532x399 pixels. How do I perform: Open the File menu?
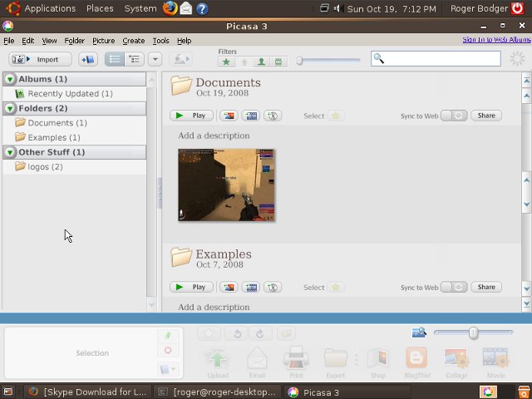[9, 41]
